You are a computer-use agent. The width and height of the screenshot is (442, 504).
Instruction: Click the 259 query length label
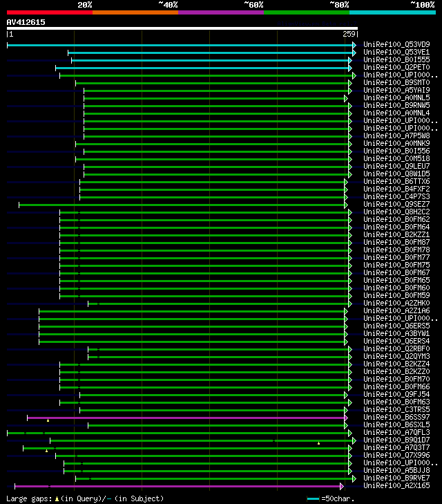(x=349, y=34)
